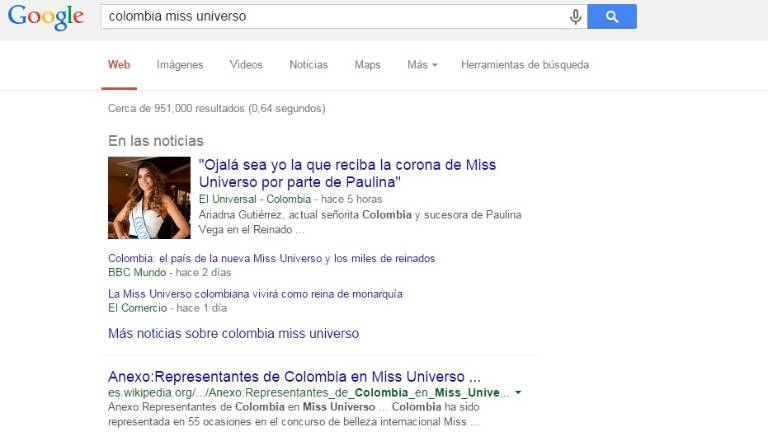The height and width of the screenshot is (432, 768).
Task: Click the "El Comercio" source label
Action: pos(138,308)
